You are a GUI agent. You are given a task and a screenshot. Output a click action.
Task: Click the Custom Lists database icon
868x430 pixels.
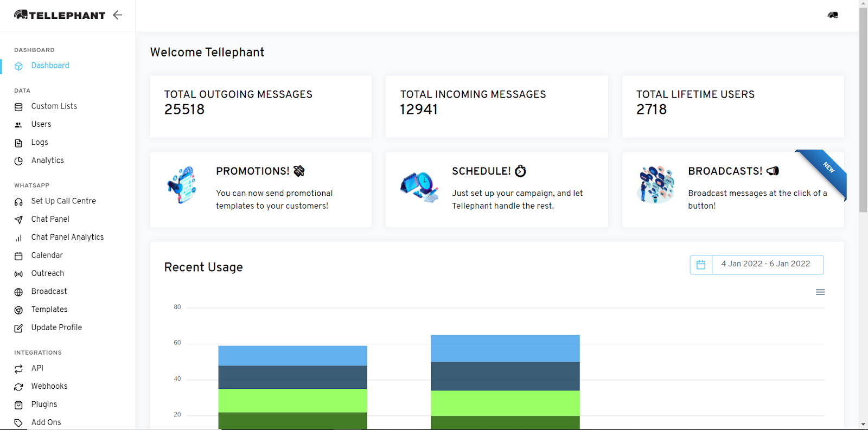click(x=18, y=107)
